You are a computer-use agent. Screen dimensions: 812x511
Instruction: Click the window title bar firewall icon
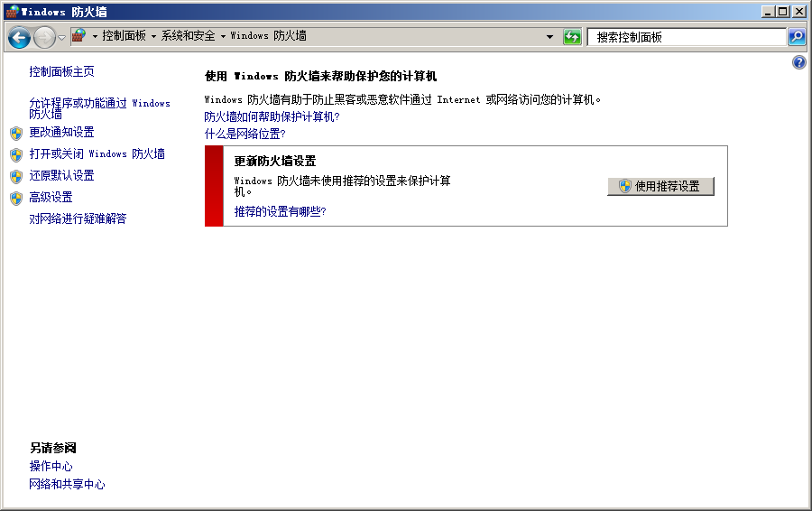coord(13,12)
